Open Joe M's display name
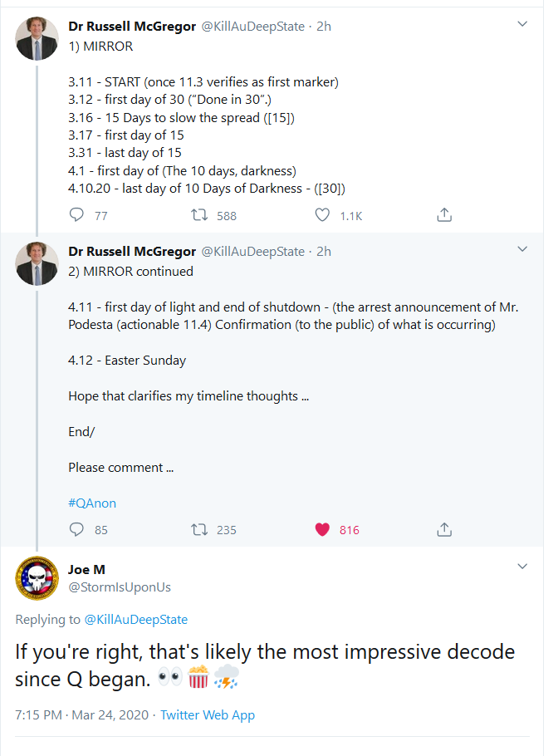This screenshot has width=558, height=756. (x=86, y=570)
